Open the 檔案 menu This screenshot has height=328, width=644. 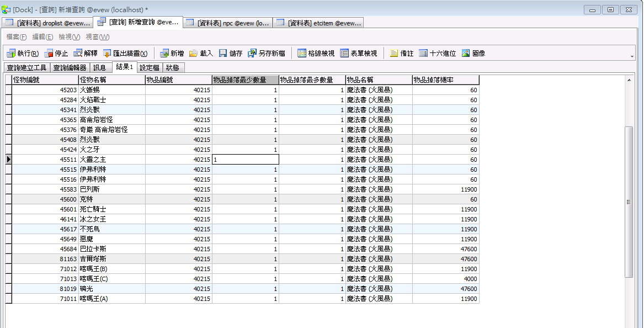[17, 37]
